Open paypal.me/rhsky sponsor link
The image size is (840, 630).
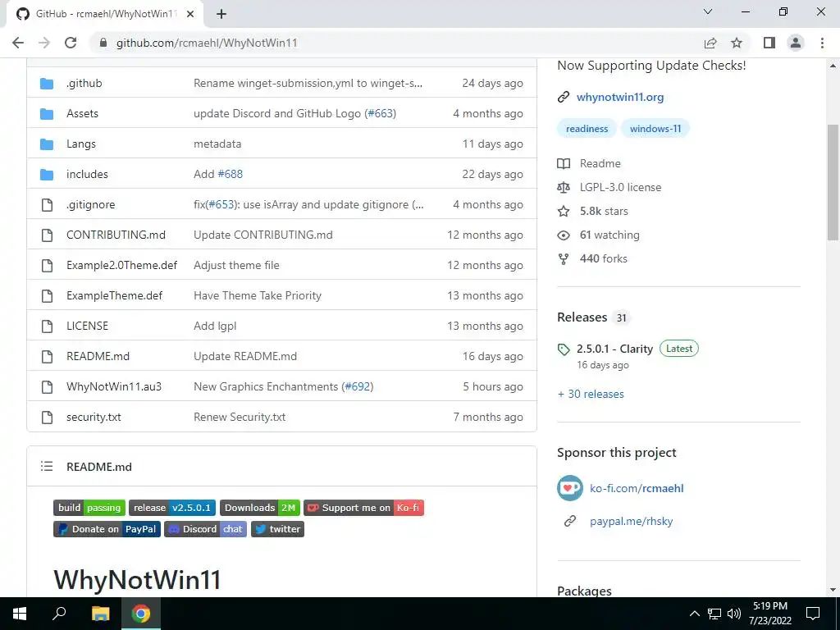[x=631, y=521]
